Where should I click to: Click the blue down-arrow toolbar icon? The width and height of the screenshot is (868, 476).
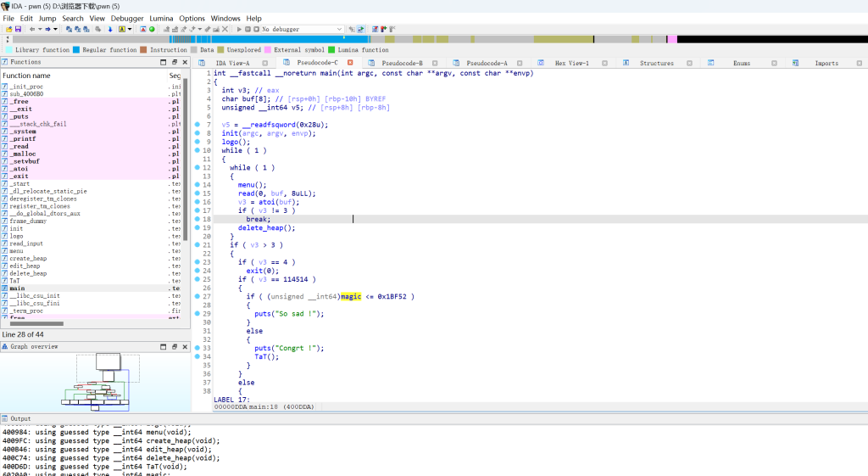(x=110, y=29)
